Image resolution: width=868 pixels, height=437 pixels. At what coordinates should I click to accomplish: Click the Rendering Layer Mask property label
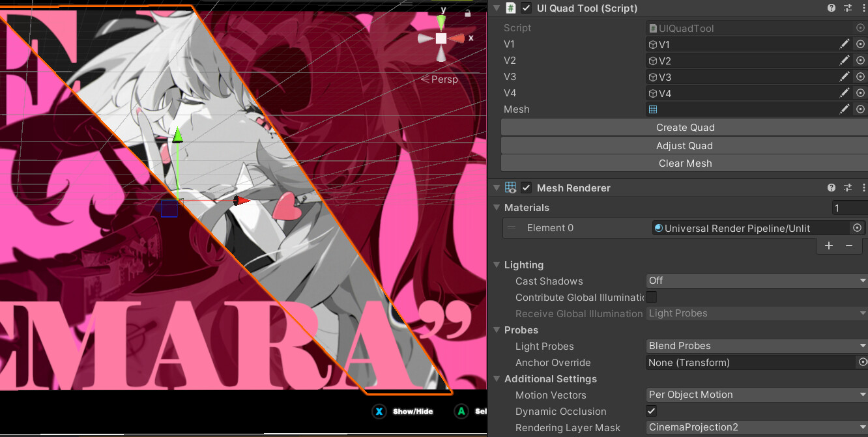click(568, 428)
